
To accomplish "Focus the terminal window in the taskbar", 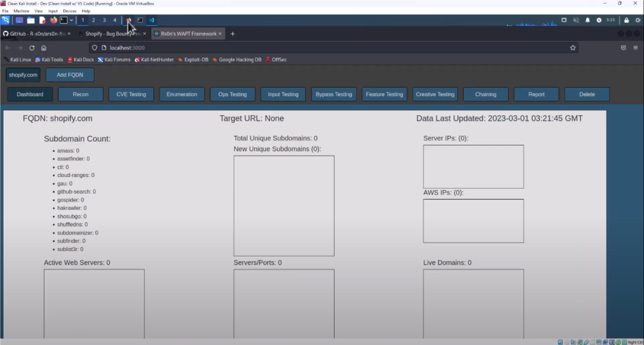I will pos(140,20).
